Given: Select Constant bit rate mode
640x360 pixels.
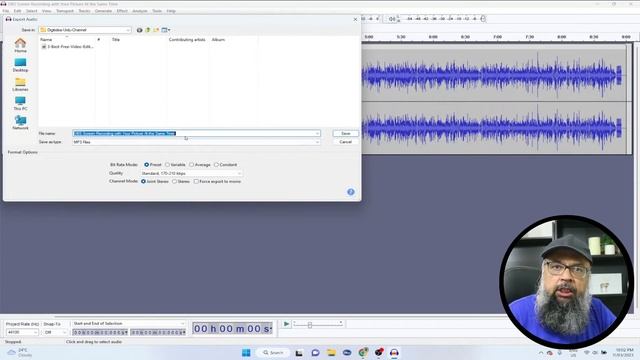Looking at the screenshot, I should click(x=216, y=164).
